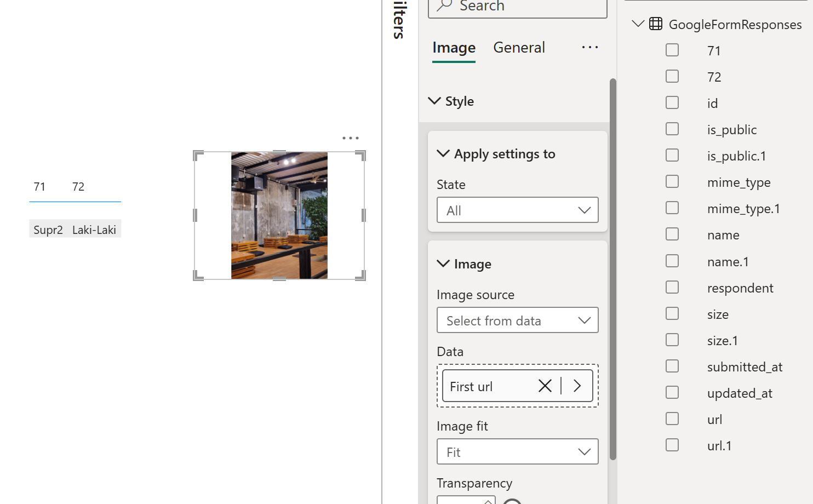Screen dimensions: 813x504
Task: Click the search magnifier icon
Action: [444, 5]
